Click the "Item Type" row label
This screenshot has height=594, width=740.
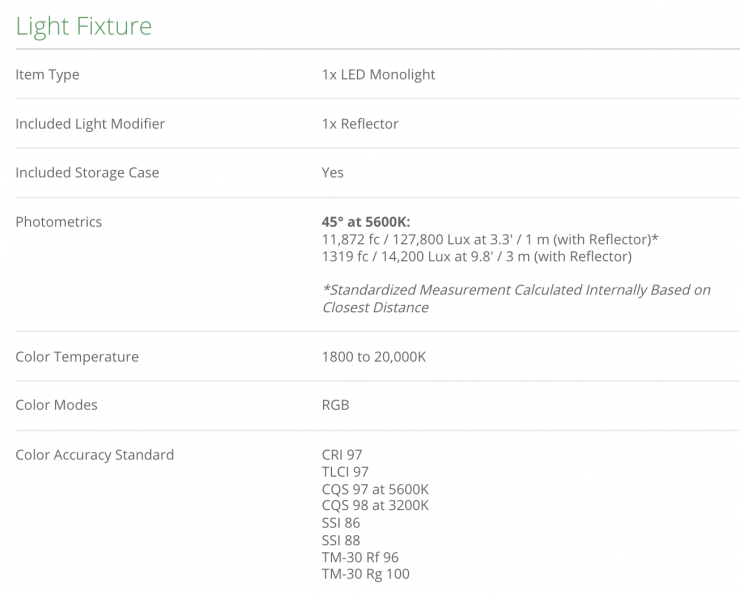[47, 75]
